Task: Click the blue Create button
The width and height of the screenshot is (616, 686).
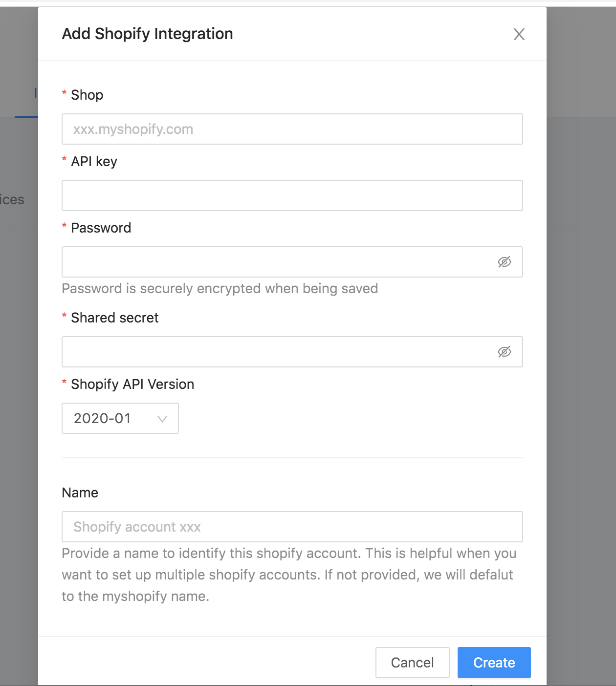Action: click(x=494, y=663)
